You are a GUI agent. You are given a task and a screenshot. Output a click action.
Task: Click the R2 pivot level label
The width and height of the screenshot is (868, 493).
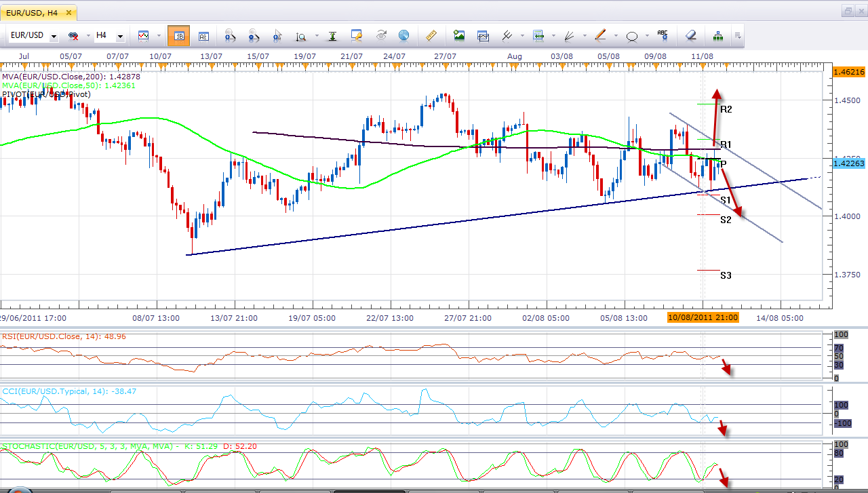point(726,109)
